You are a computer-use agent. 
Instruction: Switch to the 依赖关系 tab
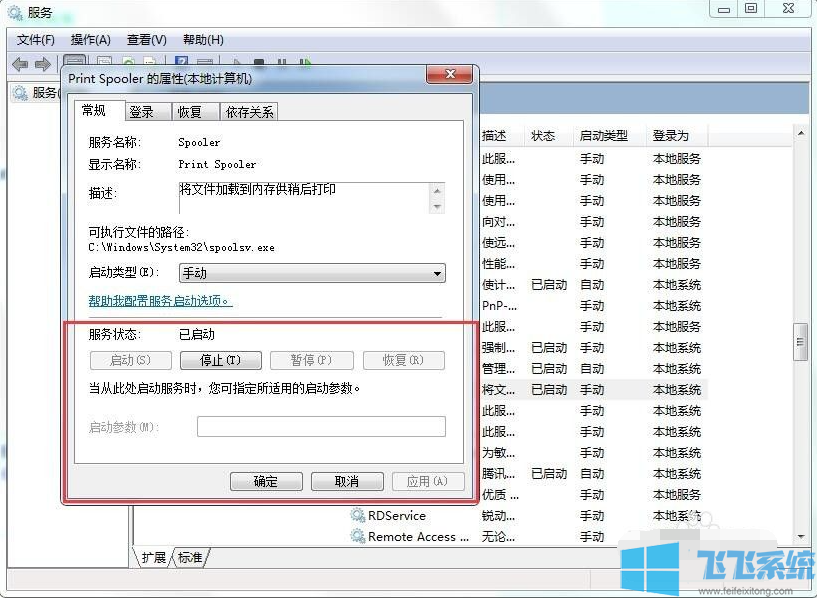(x=248, y=111)
